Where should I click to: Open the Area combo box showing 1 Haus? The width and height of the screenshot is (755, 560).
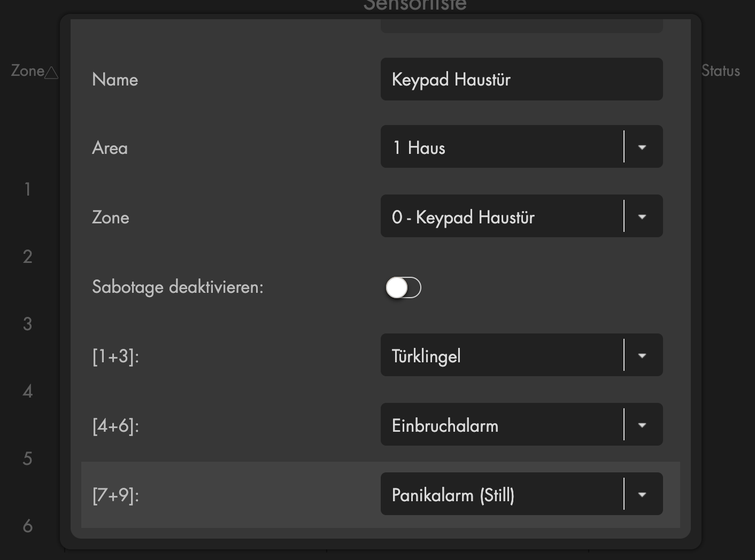click(521, 146)
